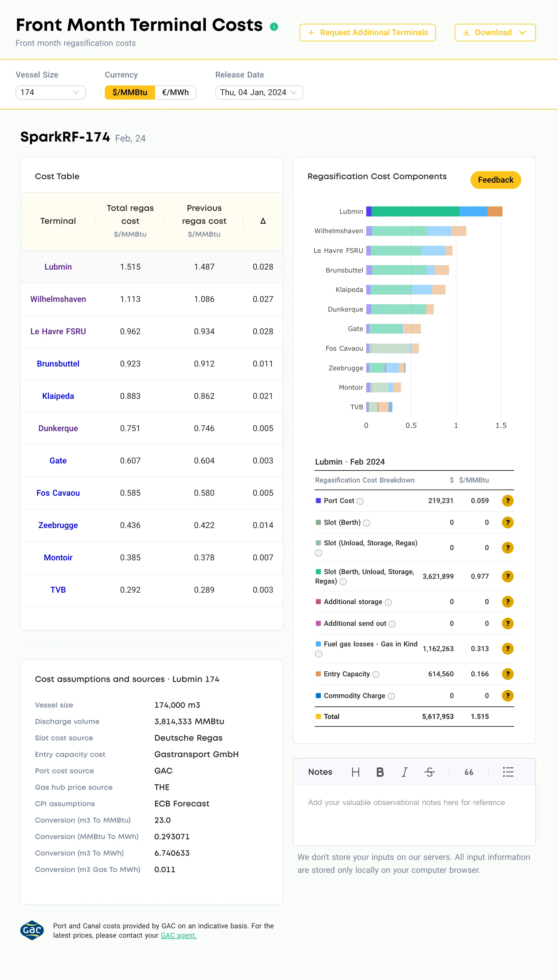Screen dimensions: 558x980
Task: Toggle bold formatting in Notes toolbar
Action: tap(380, 772)
